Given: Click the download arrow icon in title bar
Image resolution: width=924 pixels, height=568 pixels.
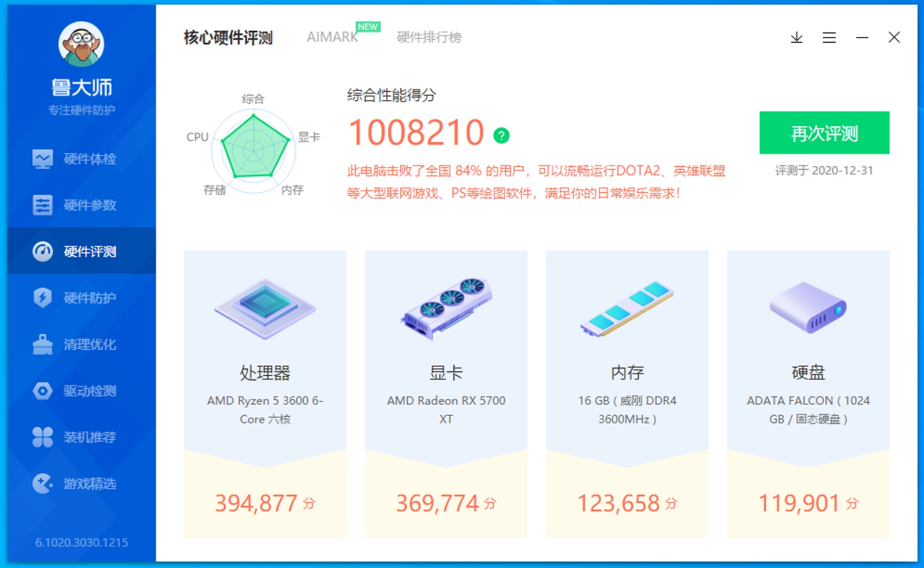Looking at the screenshot, I should tap(796, 38).
